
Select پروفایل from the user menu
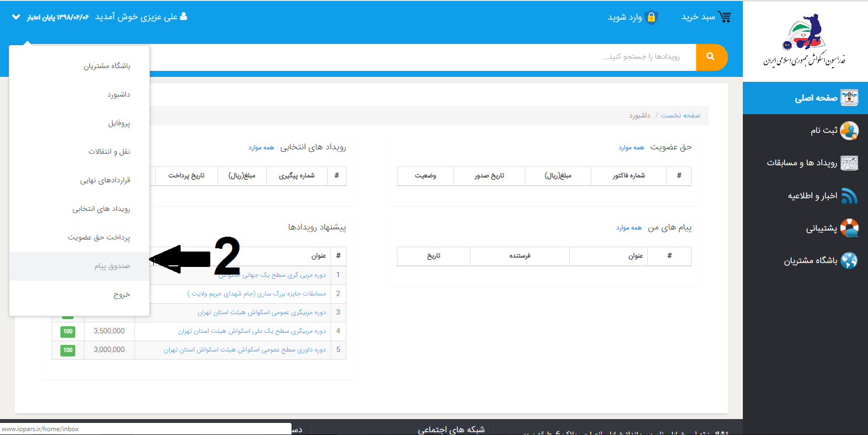[119, 124]
